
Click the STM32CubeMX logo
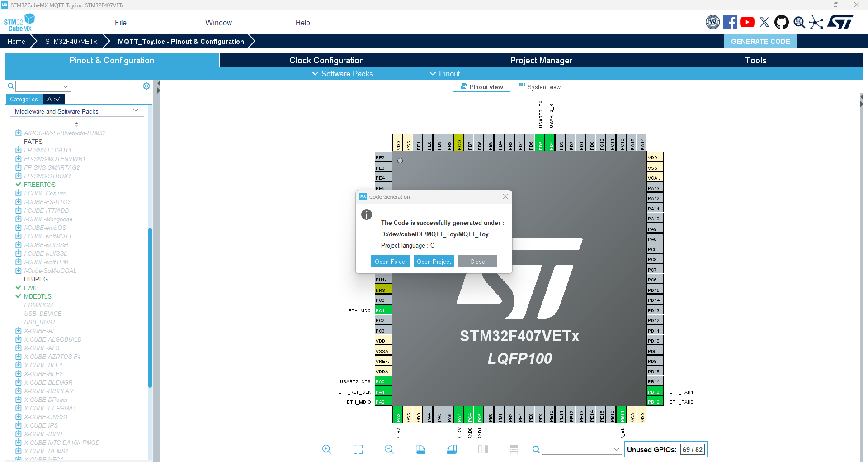point(19,23)
